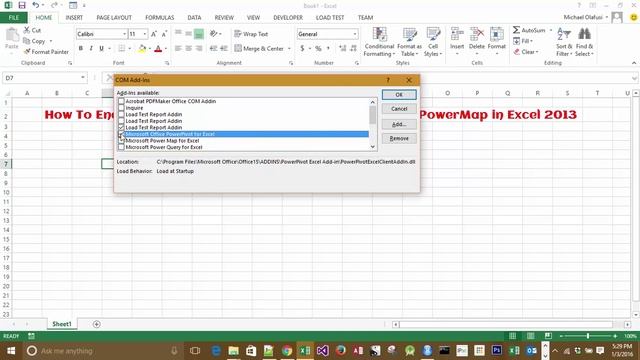Screen dimensions: 640x360
Task: Open Cell Styles gallery
Action: point(433,42)
